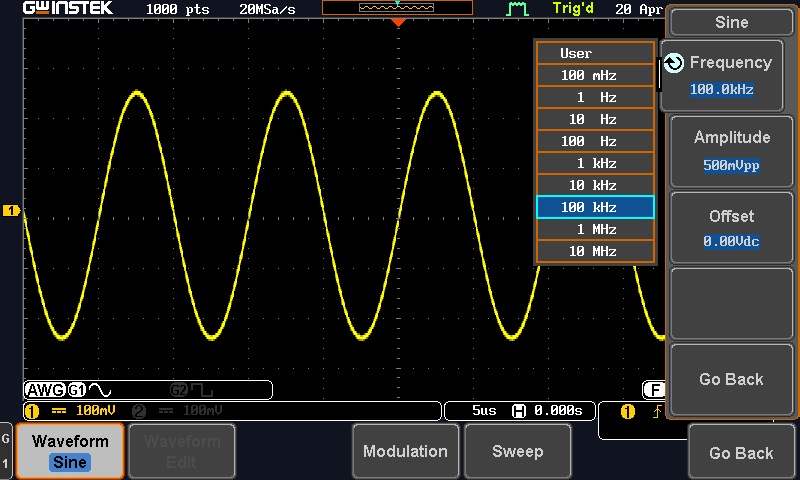Click the G1 generator badge
Image resolution: width=800 pixels, height=480 pixels.
pyautogui.click(x=77, y=390)
